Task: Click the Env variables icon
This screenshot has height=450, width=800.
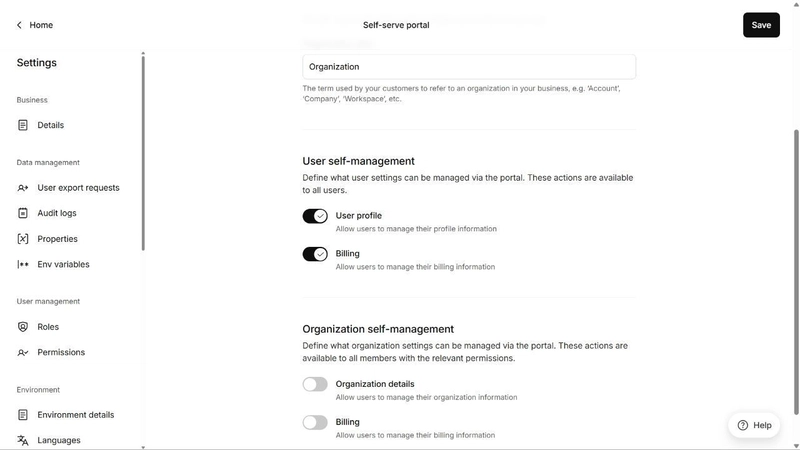Action: 23,264
